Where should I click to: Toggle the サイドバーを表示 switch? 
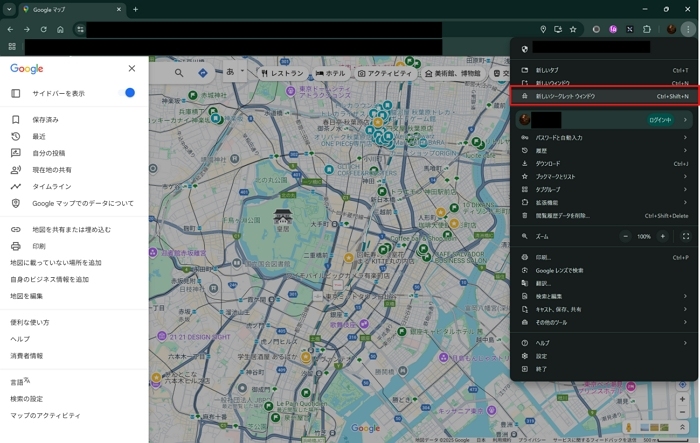click(128, 93)
